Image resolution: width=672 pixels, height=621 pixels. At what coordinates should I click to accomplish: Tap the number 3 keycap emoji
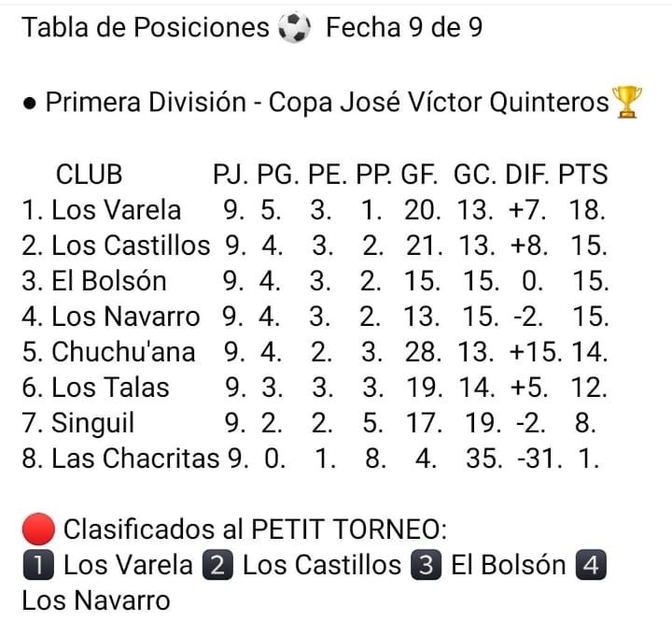point(426,565)
